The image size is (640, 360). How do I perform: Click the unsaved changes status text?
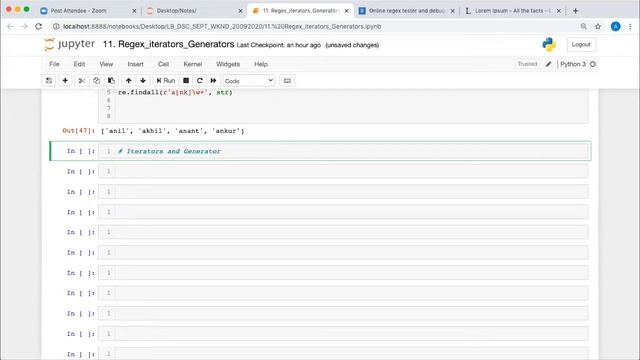coord(352,45)
